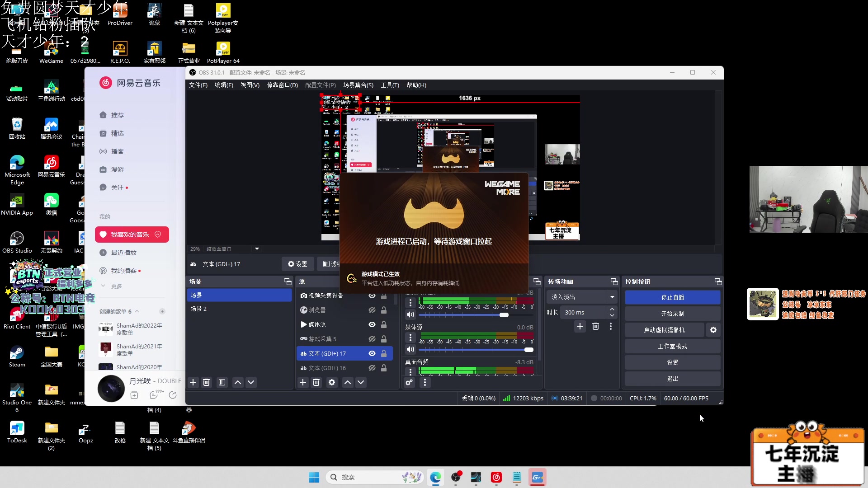Open Microsoft Edge from taskbar

click(436, 477)
